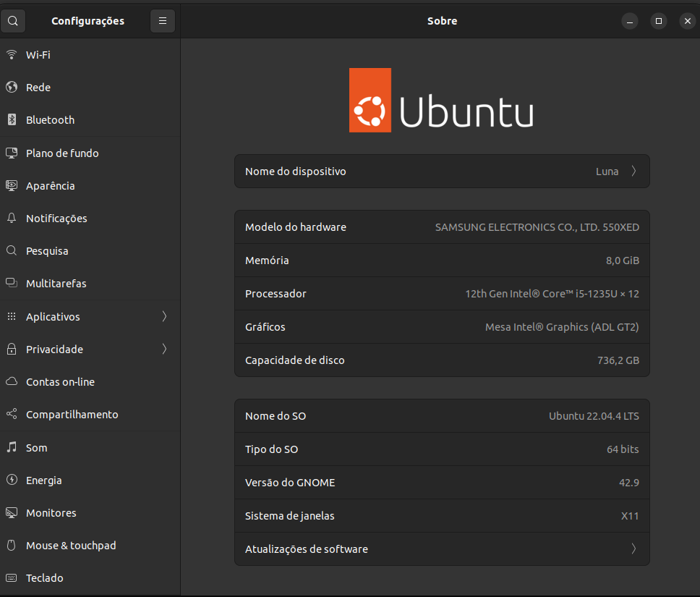Go to Mouse & touchpad settings
This screenshot has width=700, height=597.
(90, 545)
